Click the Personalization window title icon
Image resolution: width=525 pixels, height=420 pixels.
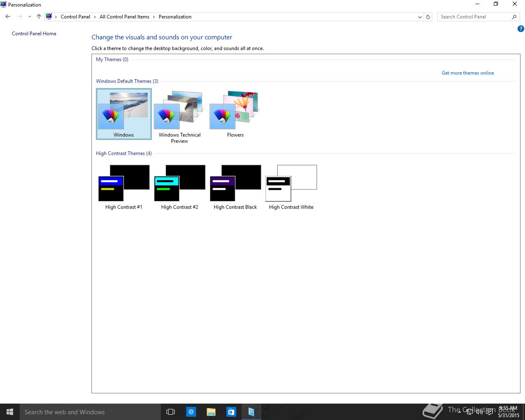(3, 5)
